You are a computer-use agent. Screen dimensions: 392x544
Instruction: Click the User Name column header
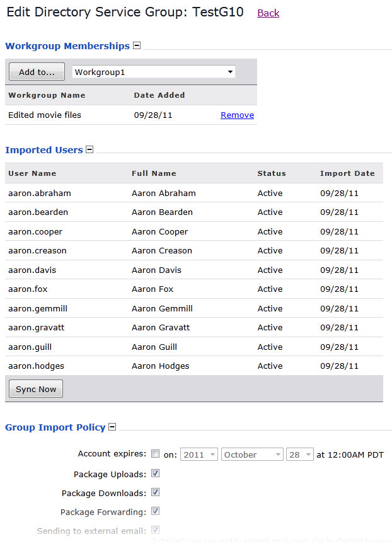(32, 173)
